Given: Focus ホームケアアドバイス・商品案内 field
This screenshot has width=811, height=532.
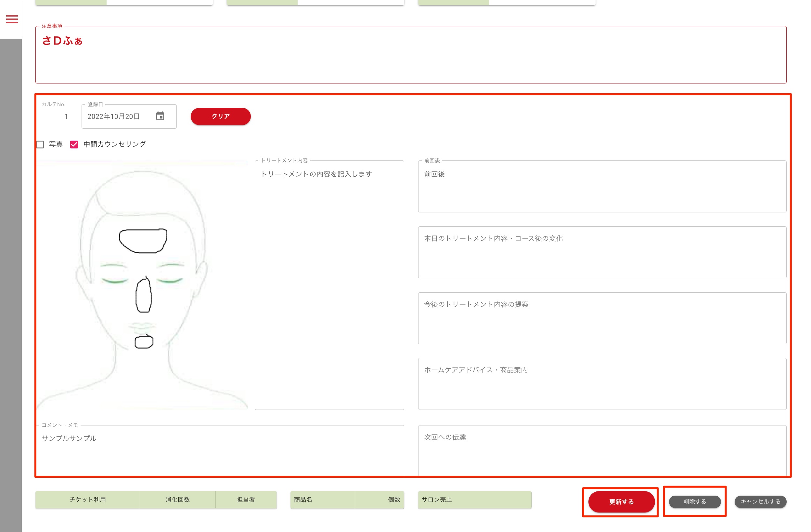Looking at the screenshot, I should click(x=602, y=384).
